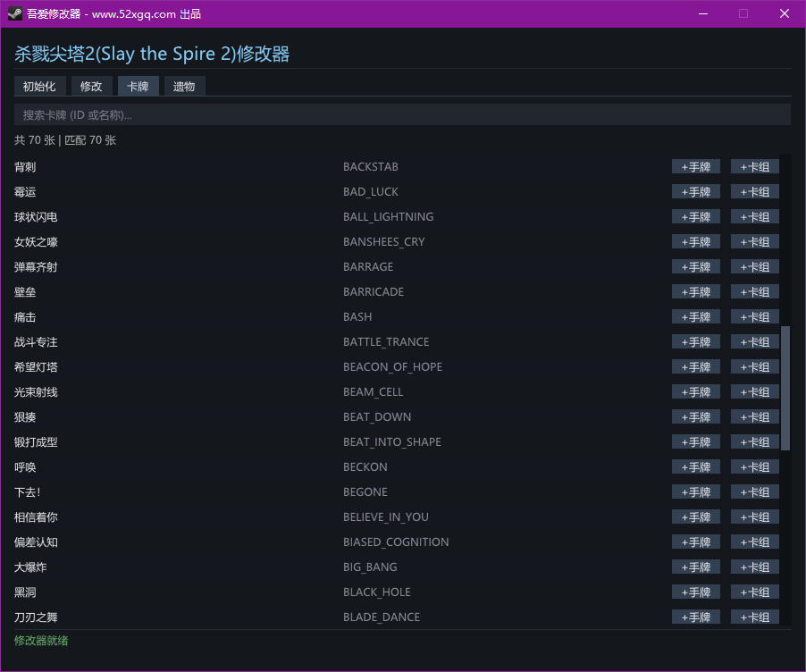The height and width of the screenshot is (672, 806).
Task: Click the Steam icon in title bar
Action: (x=15, y=13)
